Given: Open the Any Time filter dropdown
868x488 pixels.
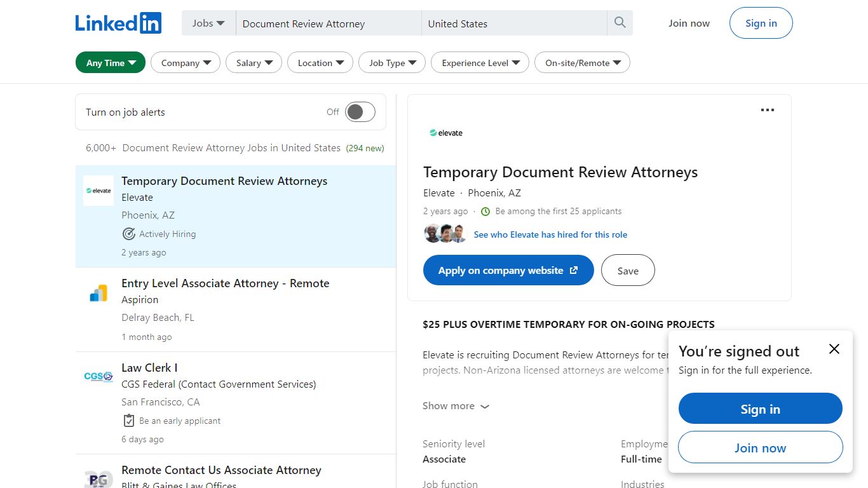Looking at the screenshot, I should (x=111, y=62).
